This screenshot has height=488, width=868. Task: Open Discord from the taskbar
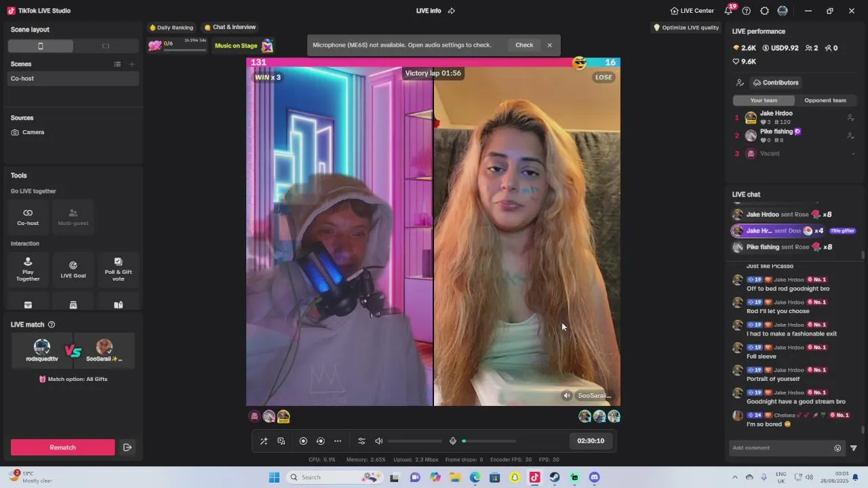tap(594, 477)
